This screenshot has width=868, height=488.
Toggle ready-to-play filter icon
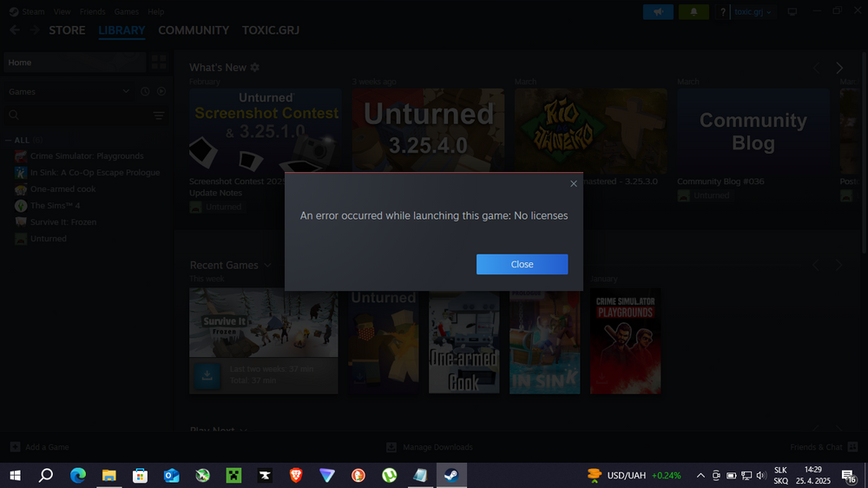[x=161, y=91]
